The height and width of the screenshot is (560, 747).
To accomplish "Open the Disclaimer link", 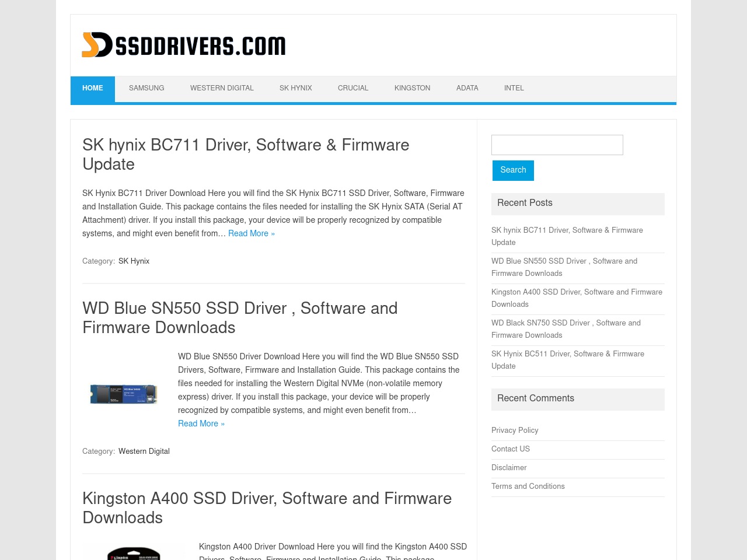I will click(509, 468).
